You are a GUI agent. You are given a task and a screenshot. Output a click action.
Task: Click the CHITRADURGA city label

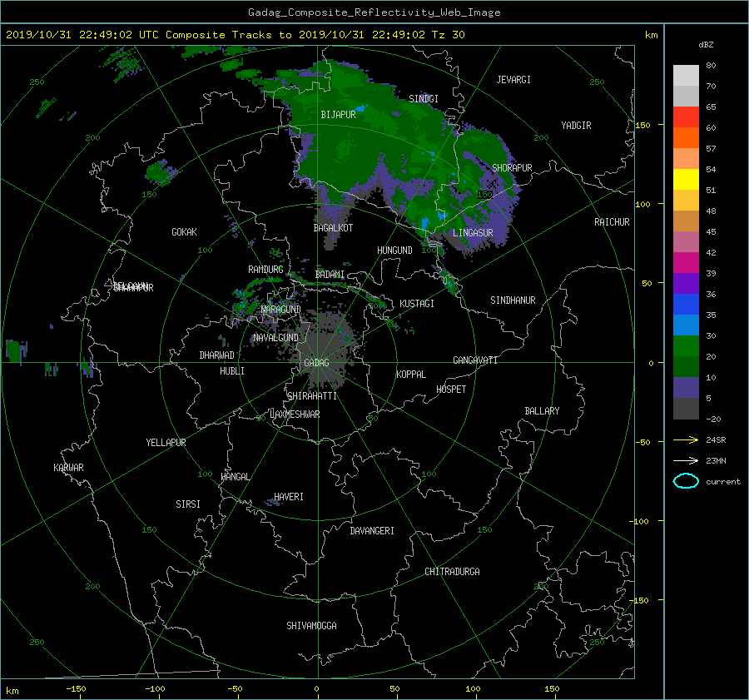click(x=452, y=572)
